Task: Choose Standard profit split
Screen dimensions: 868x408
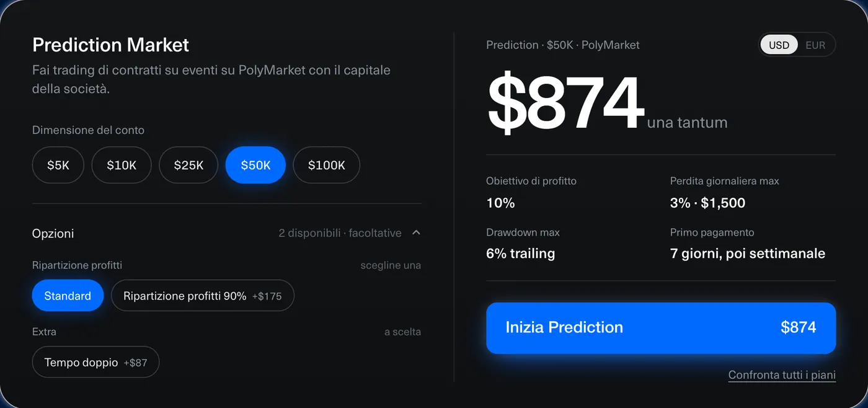Action: pyautogui.click(x=68, y=296)
